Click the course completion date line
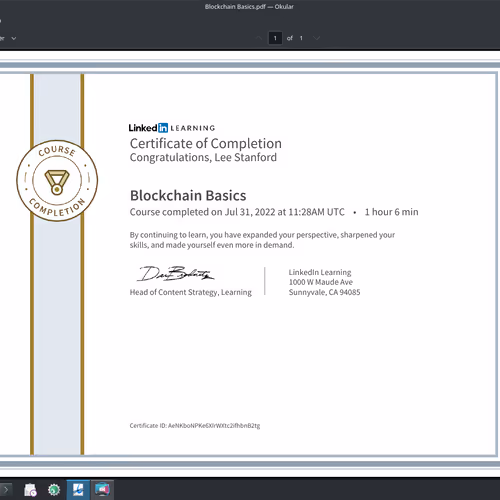 237,212
